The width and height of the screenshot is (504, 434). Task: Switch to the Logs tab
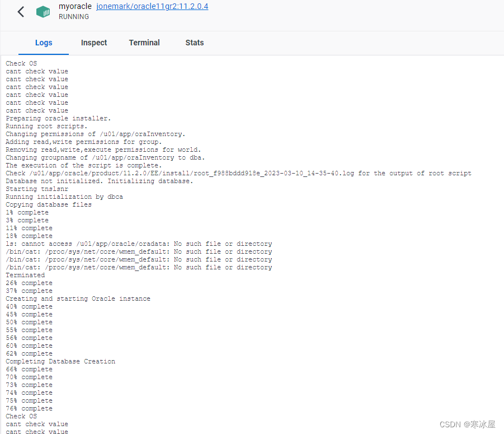coord(44,43)
